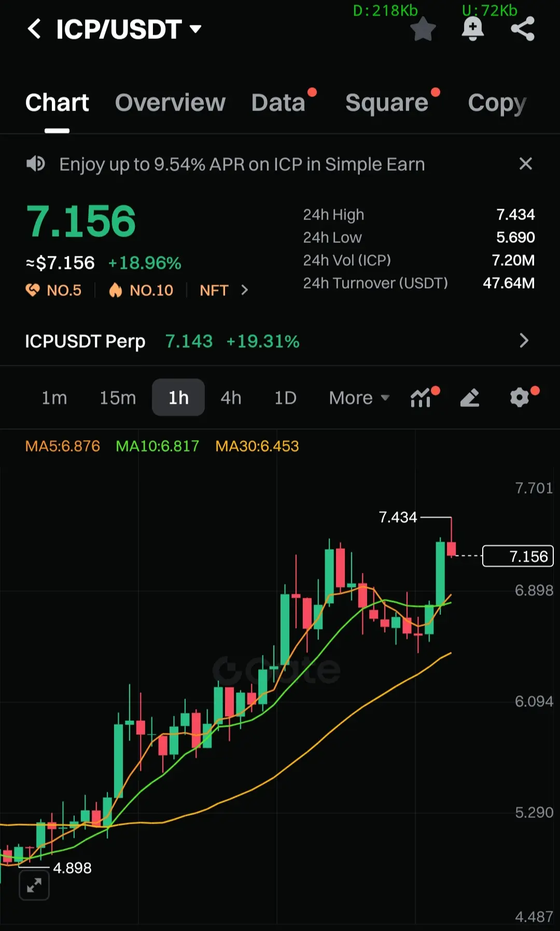The width and height of the screenshot is (560, 931).
Task: Open the NO.5 ranking tag
Action: [54, 290]
